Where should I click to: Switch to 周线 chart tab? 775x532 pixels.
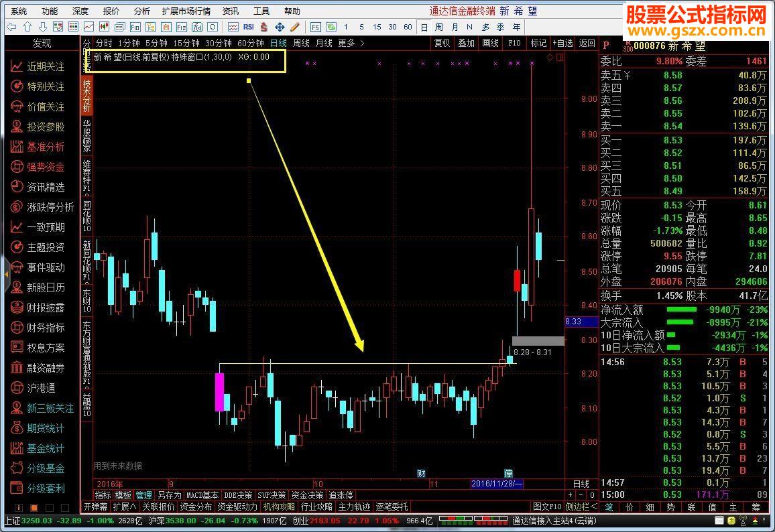pos(301,44)
